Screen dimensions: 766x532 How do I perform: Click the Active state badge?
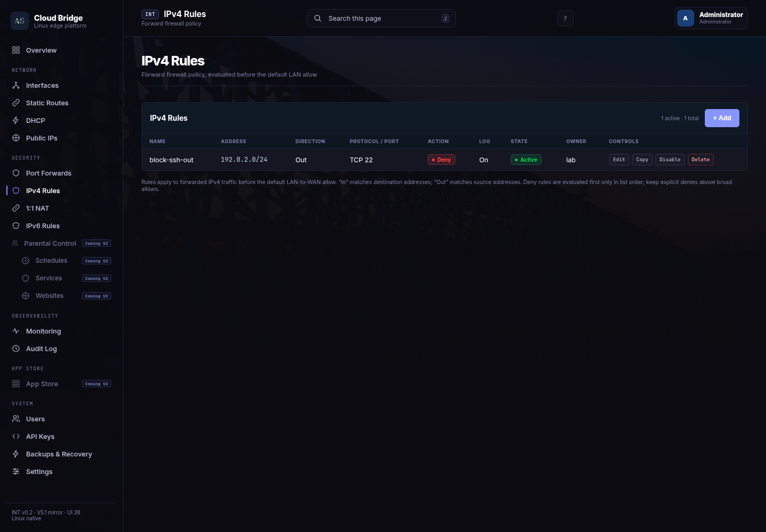coord(526,160)
